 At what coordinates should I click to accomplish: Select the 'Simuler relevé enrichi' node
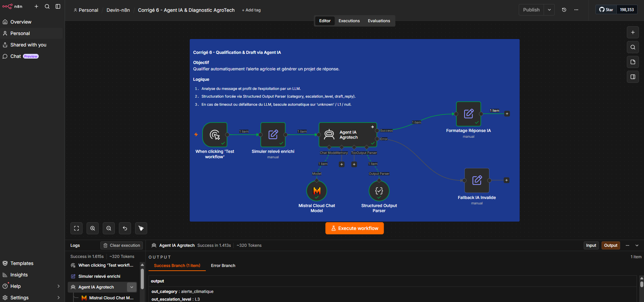tap(273, 135)
